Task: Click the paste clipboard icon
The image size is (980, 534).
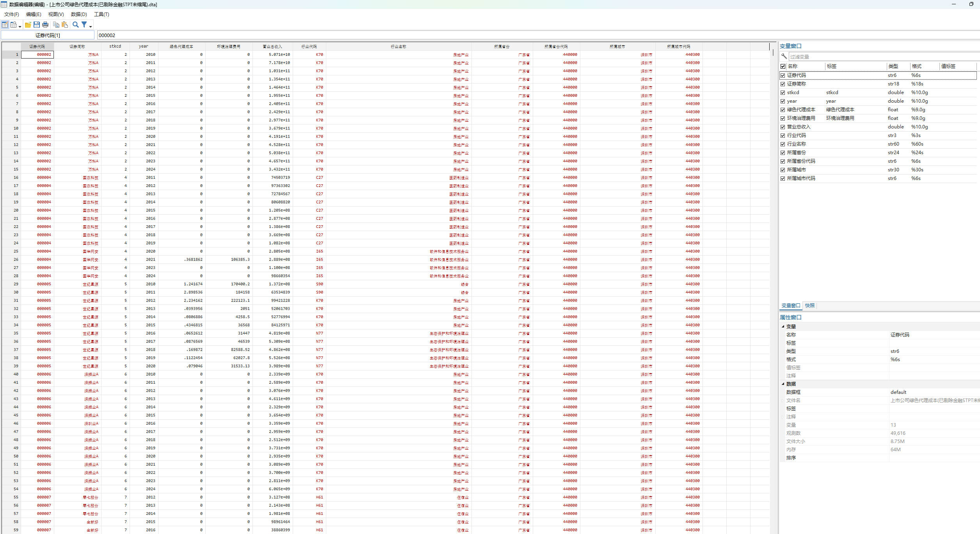Action: (x=65, y=25)
